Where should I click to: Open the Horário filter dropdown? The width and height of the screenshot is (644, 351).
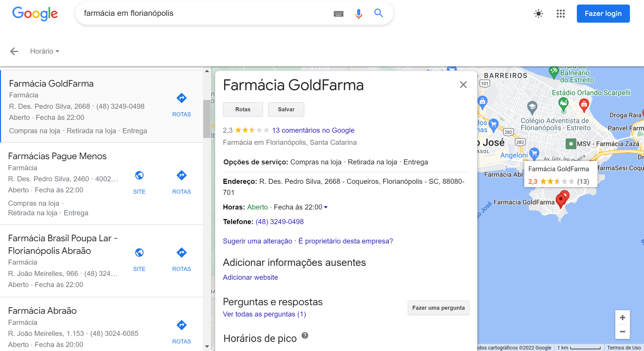[x=45, y=51]
